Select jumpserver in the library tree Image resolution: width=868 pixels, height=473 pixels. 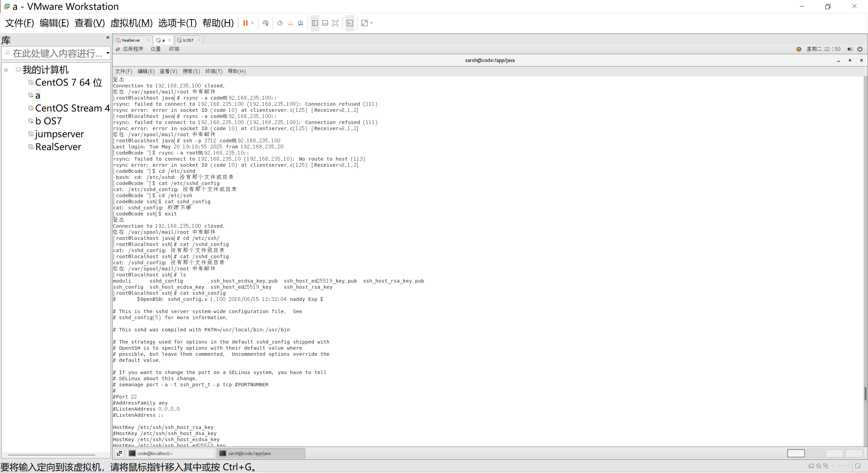pos(59,134)
